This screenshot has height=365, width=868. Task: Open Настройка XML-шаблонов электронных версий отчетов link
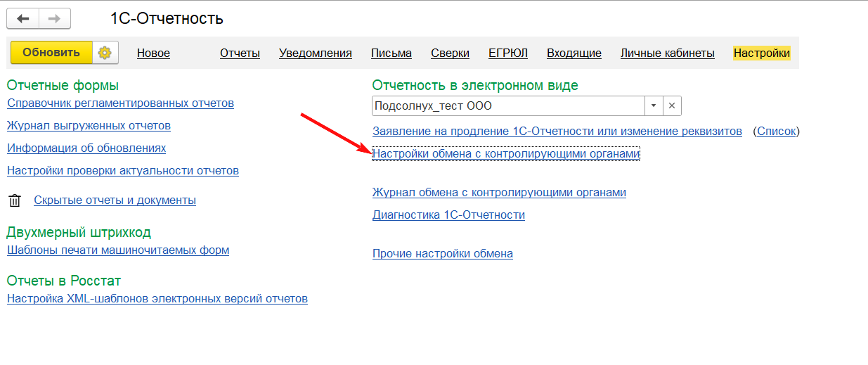coord(157,299)
